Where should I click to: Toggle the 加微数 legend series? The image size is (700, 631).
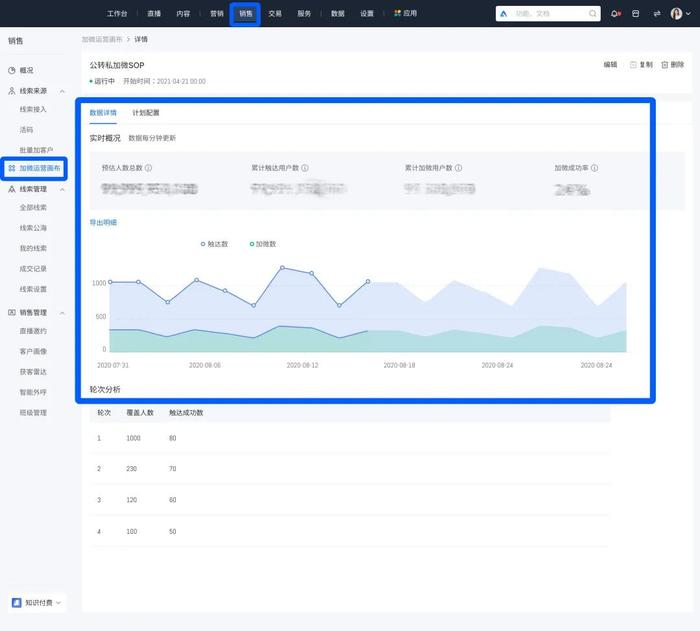(263, 244)
